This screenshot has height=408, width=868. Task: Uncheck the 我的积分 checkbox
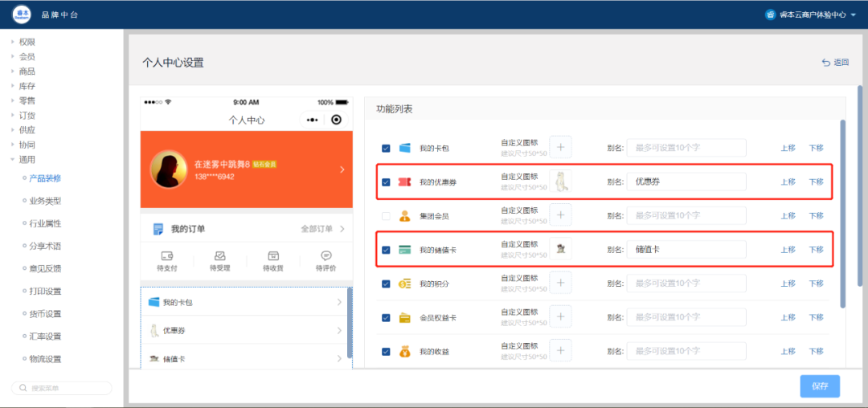pos(386,284)
